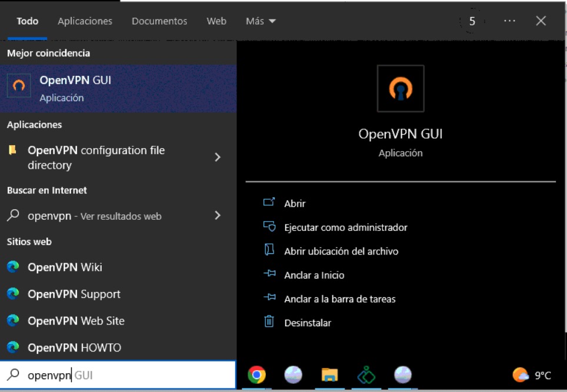Click the sphere icon right of Chrome on the taskbar
Image resolution: width=567 pixels, height=392 pixels.
(293, 375)
